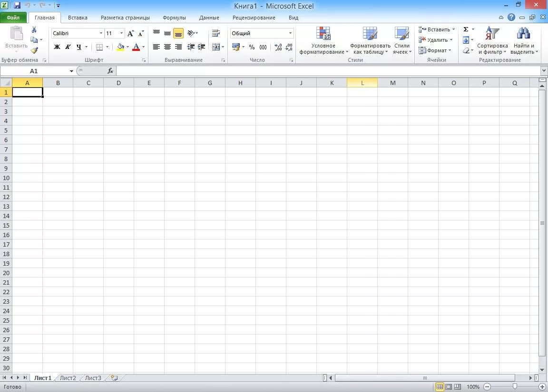Open Сортировка и фильтр button
Image resolution: width=548 pixels, height=392 pixels.
[492, 40]
